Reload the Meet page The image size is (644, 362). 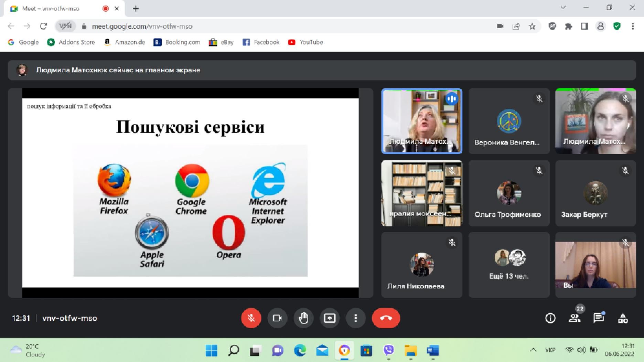point(43,26)
